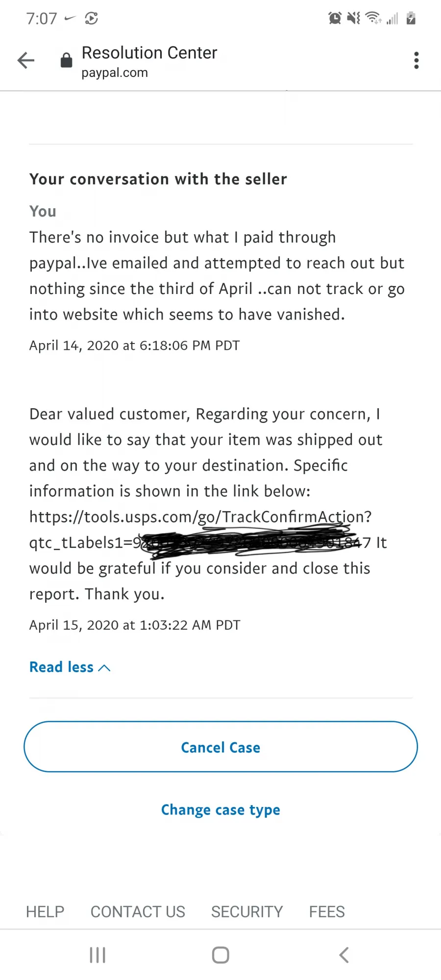Tap the Wi-Fi status icon
The width and height of the screenshot is (441, 980).
(x=373, y=18)
